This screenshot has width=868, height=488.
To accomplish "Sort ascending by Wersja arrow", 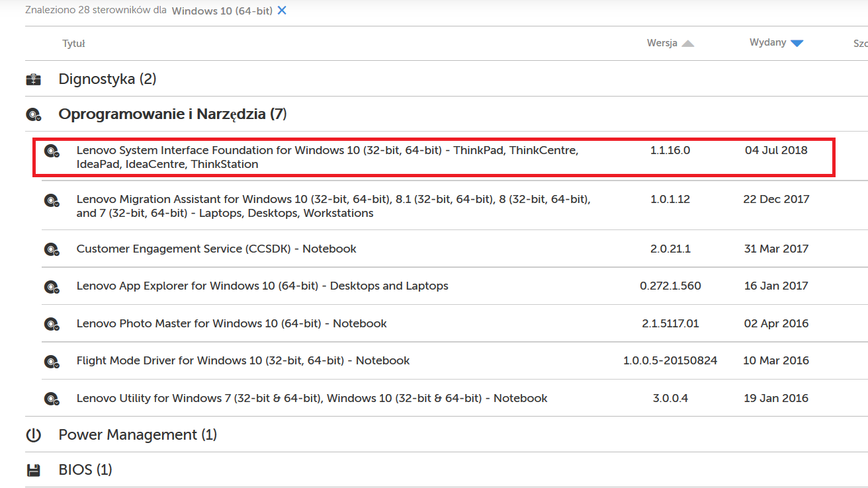I will click(688, 44).
